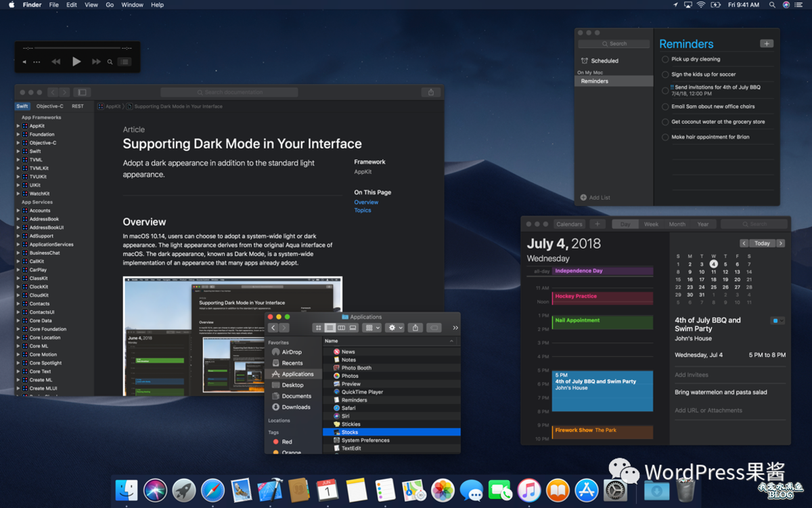Image resolution: width=812 pixels, height=508 pixels.
Task: Switch Calendar to Year view
Action: (x=703, y=224)
